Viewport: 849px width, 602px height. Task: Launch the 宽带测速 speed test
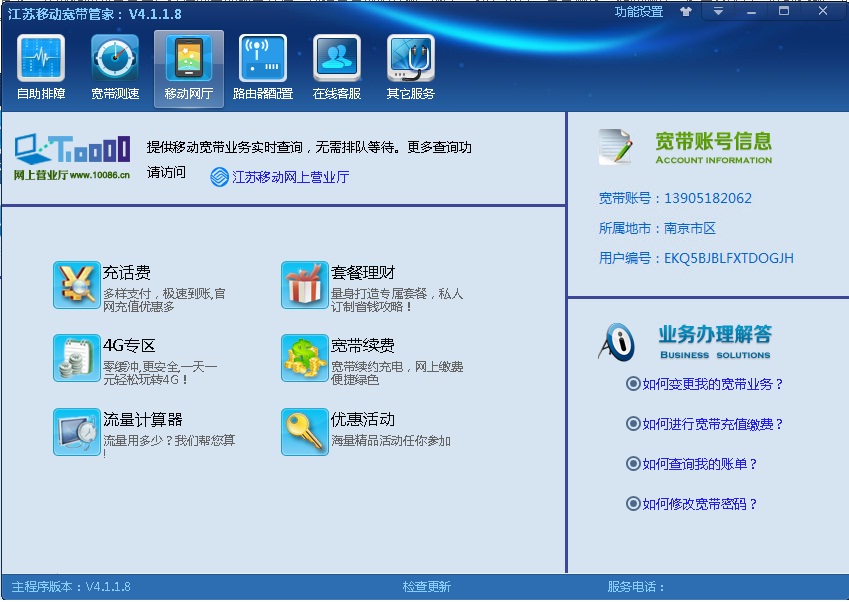point(113,65)
